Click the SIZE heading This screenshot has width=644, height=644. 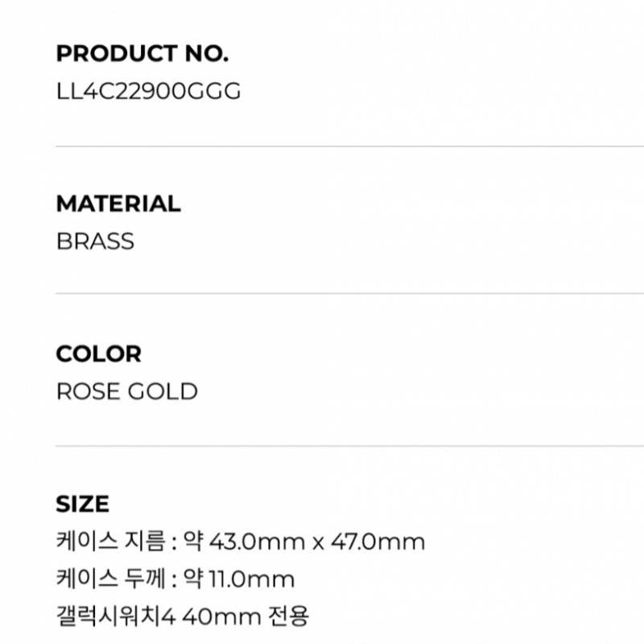[x=83, y=504]
